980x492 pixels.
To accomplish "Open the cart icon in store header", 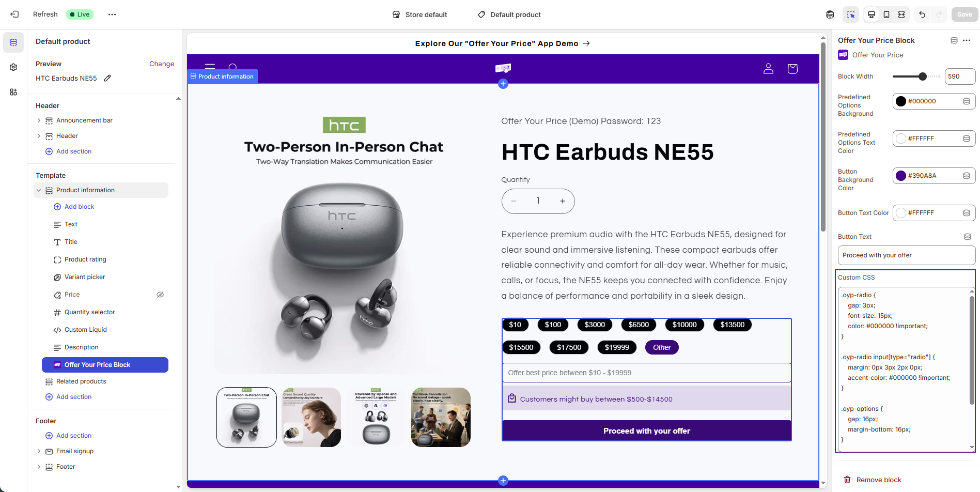I will tap(792, 69).
